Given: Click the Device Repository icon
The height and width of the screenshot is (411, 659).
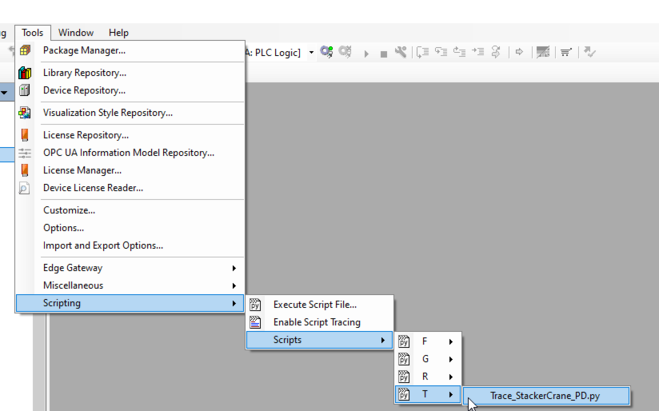Looking at the screenshot, I should click(25, 90).
